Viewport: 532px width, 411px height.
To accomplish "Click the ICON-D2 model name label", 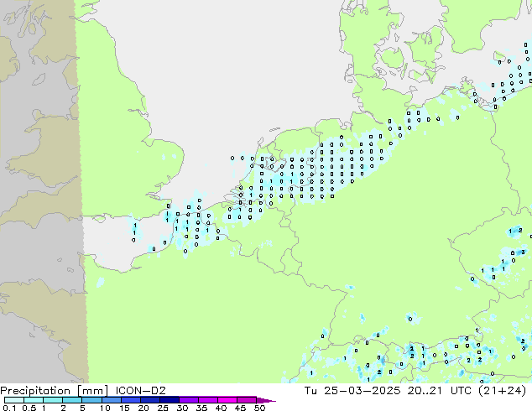I will 140,391.
